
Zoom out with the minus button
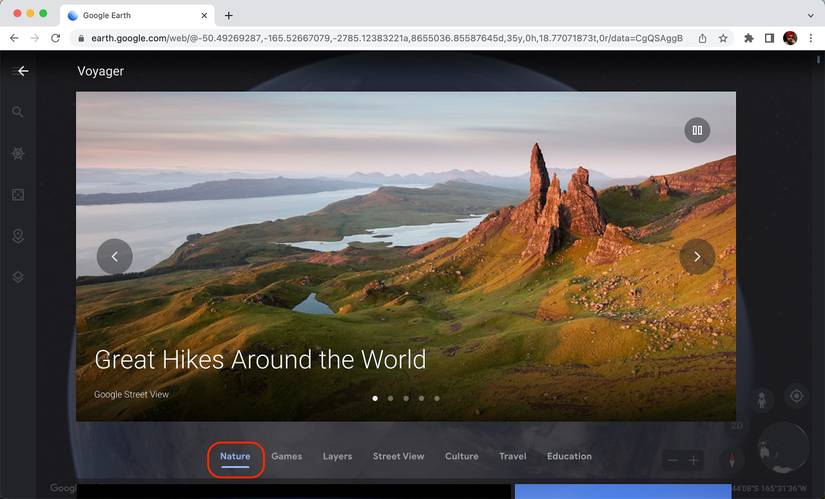[x=672, y=461]
